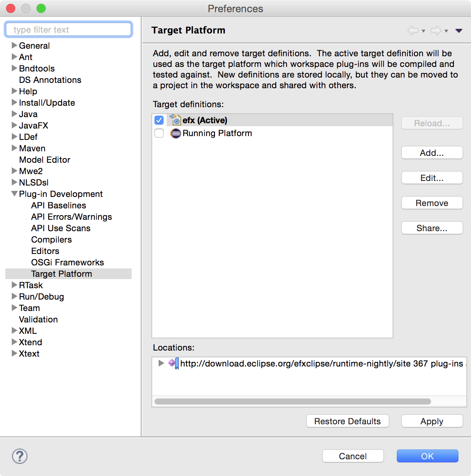Click the Add... button
Screen dimensions: 471x476
click(432, 153)
